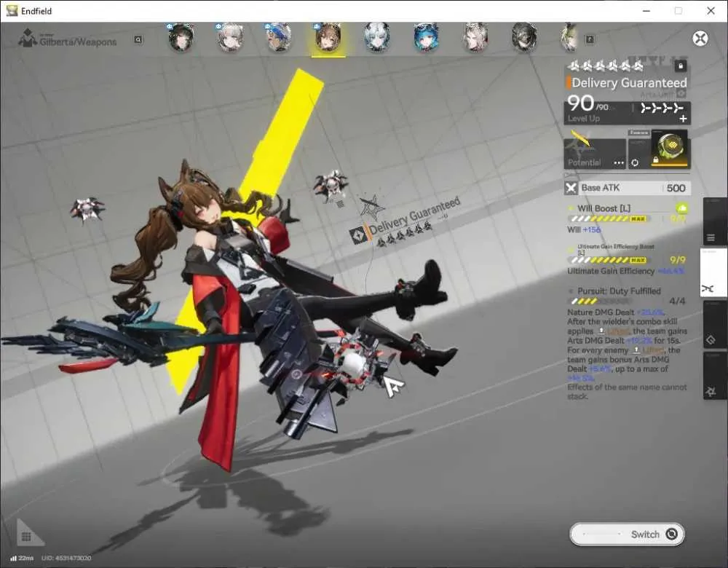Click the Switch weapon button
This screenshot has height=568, width=728.
coord(627,534)
